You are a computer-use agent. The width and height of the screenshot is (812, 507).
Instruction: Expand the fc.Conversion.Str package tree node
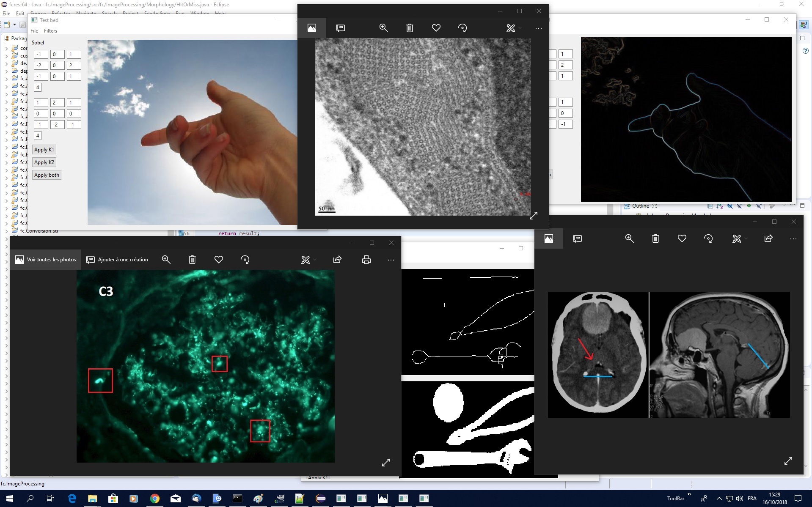coord(6,231)
